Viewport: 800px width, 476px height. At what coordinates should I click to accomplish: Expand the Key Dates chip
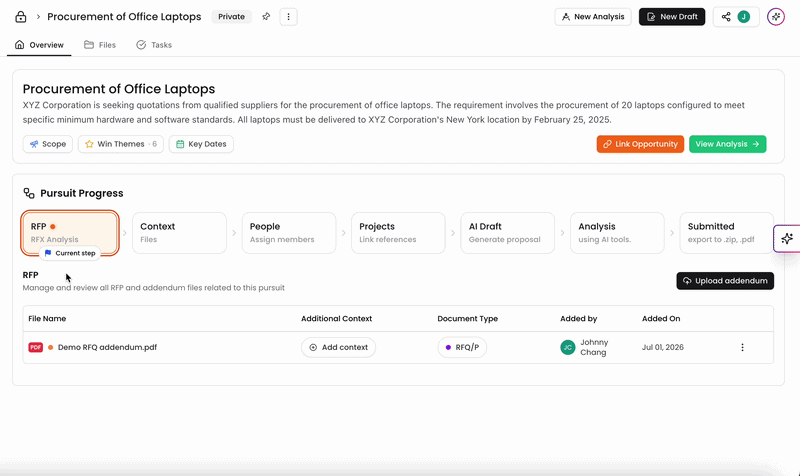click(x=201, y=144)
